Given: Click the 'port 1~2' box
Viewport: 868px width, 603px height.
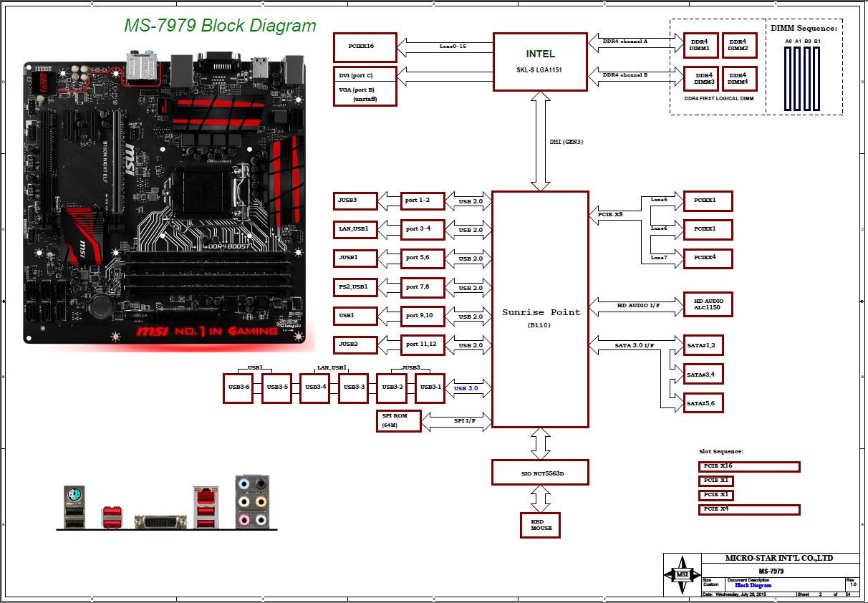Looking at the screenshot, I should click(423, 201).
